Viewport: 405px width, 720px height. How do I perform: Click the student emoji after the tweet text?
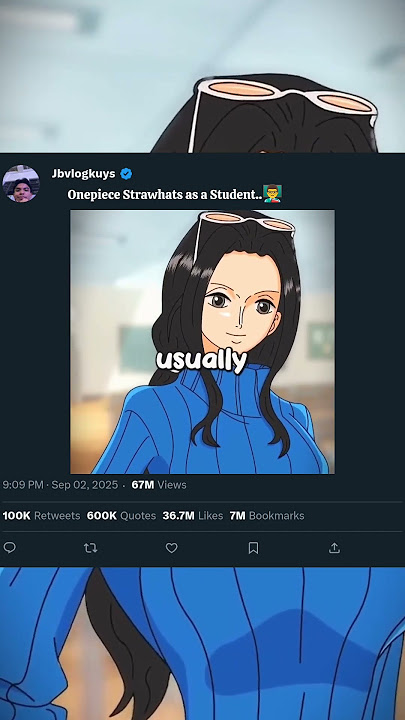click(x=273, y=193)
